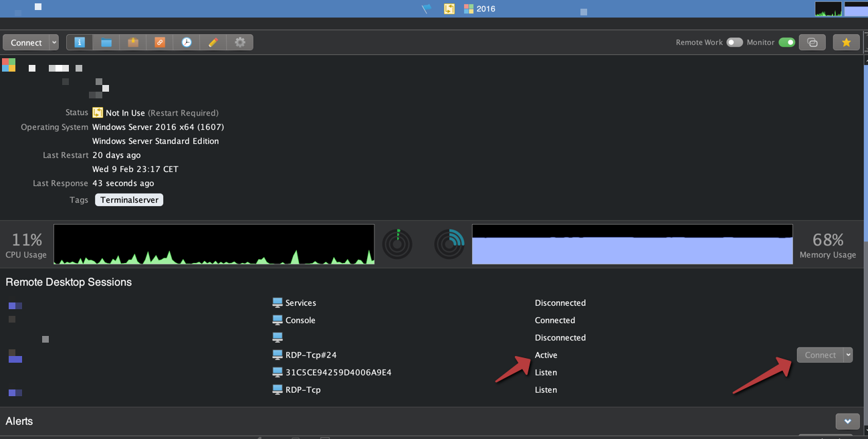Enable the Remote Work toggle
Screen dimensions: 868x439
tap(734, 42)
